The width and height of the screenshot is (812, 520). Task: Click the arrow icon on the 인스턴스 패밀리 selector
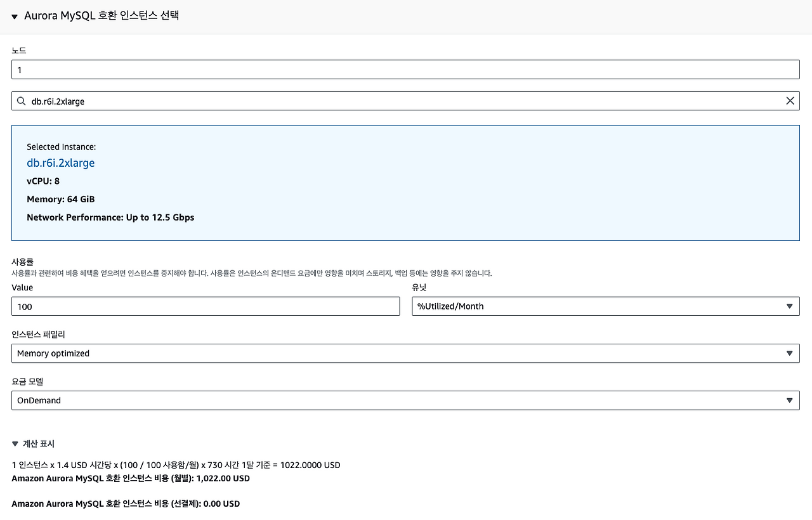(x=790, y=353)
